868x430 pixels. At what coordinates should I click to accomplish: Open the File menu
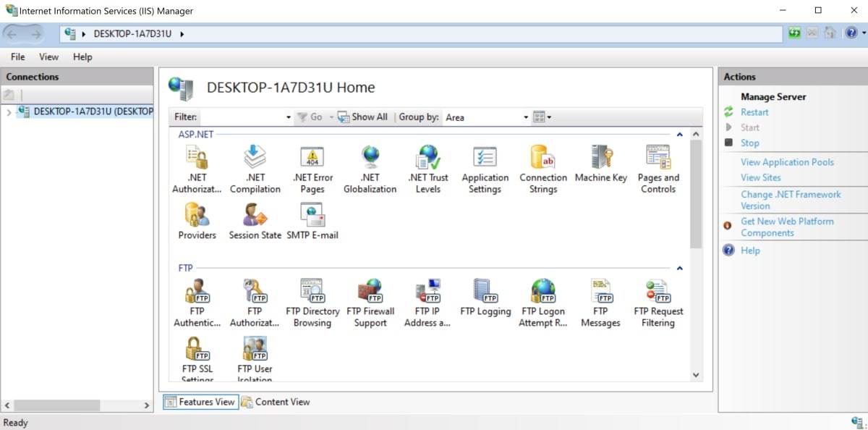18,56
